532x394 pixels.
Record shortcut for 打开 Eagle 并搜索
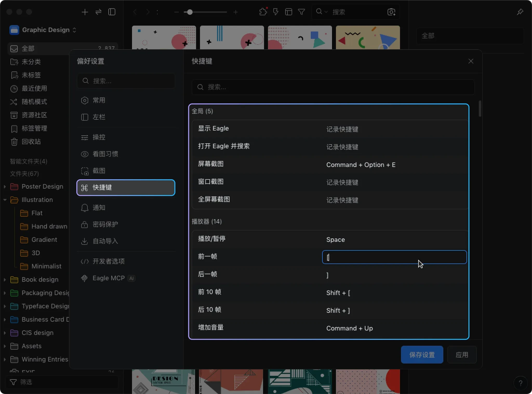pyautogui.click(x=394, y=147)
